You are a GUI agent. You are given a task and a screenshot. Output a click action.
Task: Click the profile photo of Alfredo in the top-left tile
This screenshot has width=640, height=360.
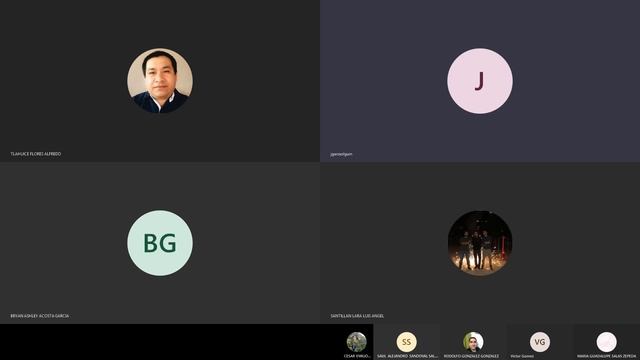(x=160, y=81)
